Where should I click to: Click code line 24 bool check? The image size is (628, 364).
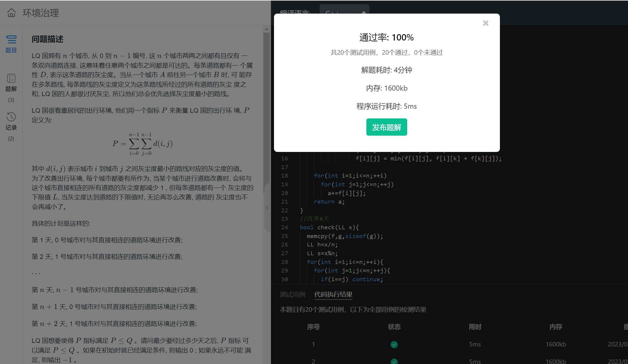pyautogui.click(x=329, y=227)
